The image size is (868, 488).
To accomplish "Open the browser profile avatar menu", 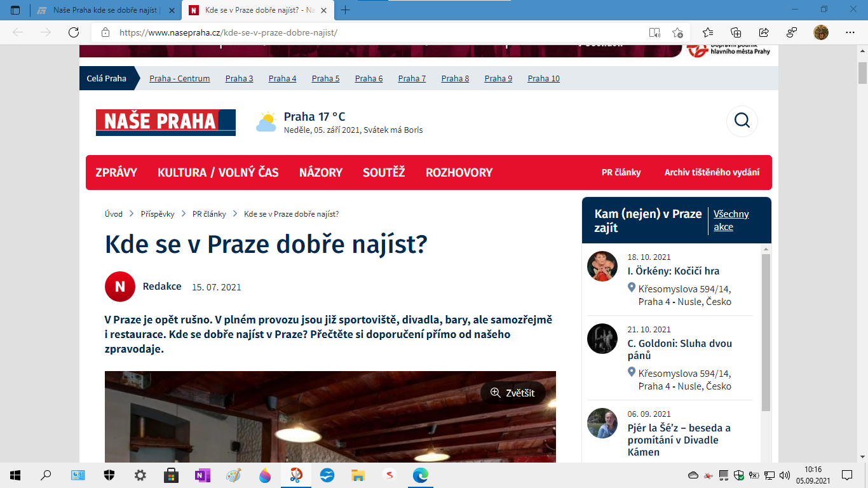I will 822,32.
